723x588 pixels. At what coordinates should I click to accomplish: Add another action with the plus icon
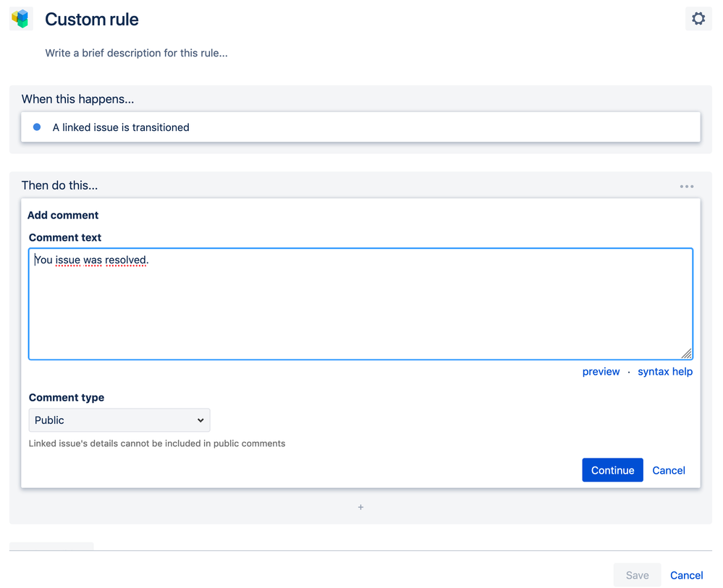360,507
